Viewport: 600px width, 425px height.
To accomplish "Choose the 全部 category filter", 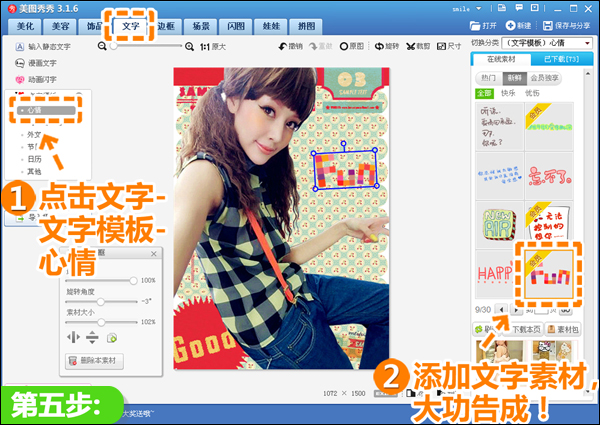I will point(484,93).
